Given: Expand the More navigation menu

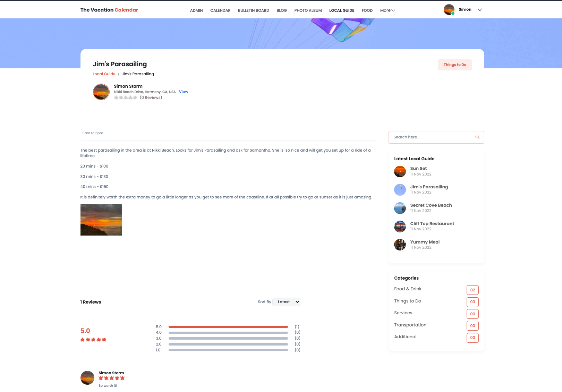Looking at the screenshot, I should (x=387, y=10).
